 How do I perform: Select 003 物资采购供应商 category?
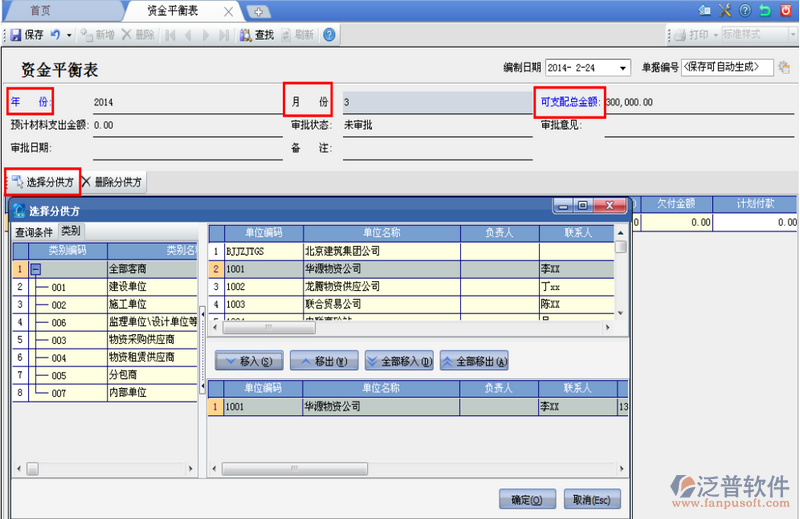105,340
